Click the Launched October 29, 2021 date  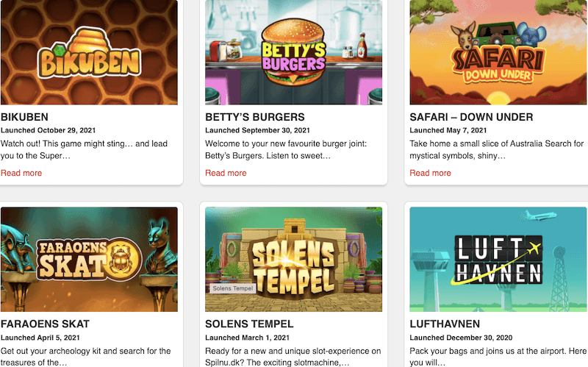pyautogui.click(x=48, y=130)
